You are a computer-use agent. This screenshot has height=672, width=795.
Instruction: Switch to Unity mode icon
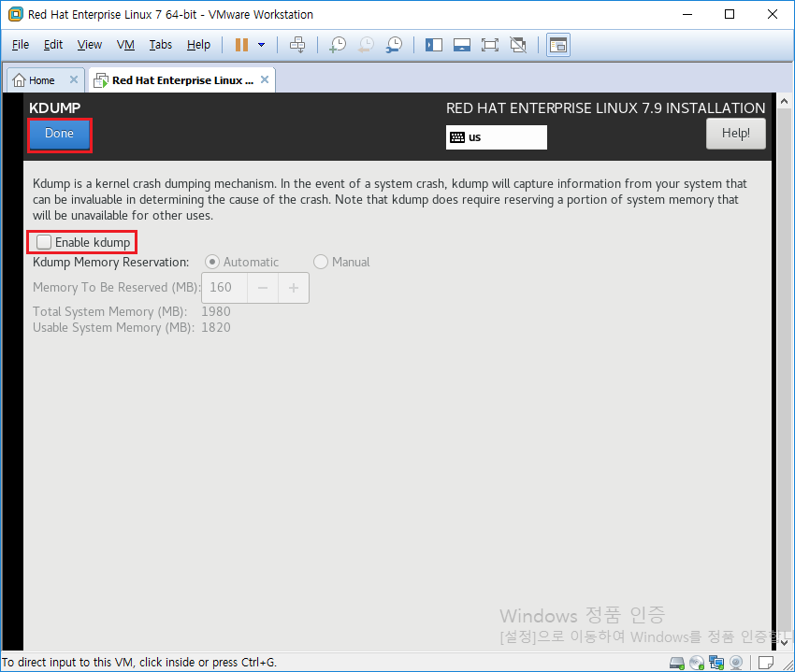(518, 45)
